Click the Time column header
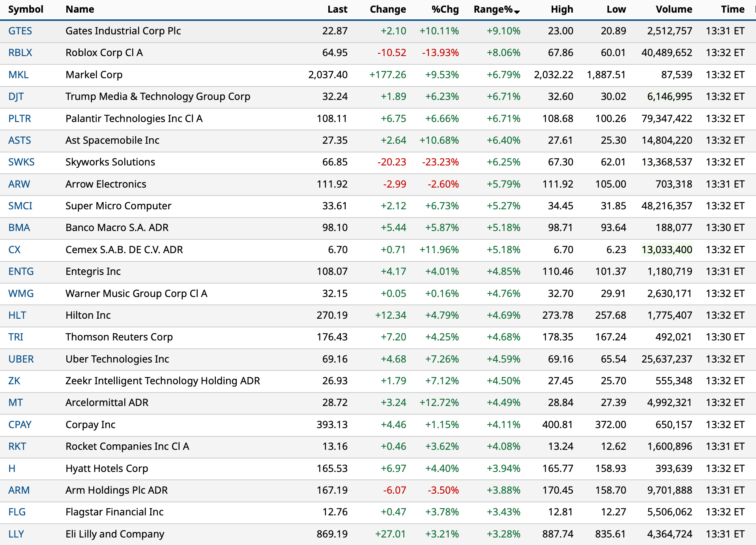Screen dimensions: 756x545 (x=732, y=9)
